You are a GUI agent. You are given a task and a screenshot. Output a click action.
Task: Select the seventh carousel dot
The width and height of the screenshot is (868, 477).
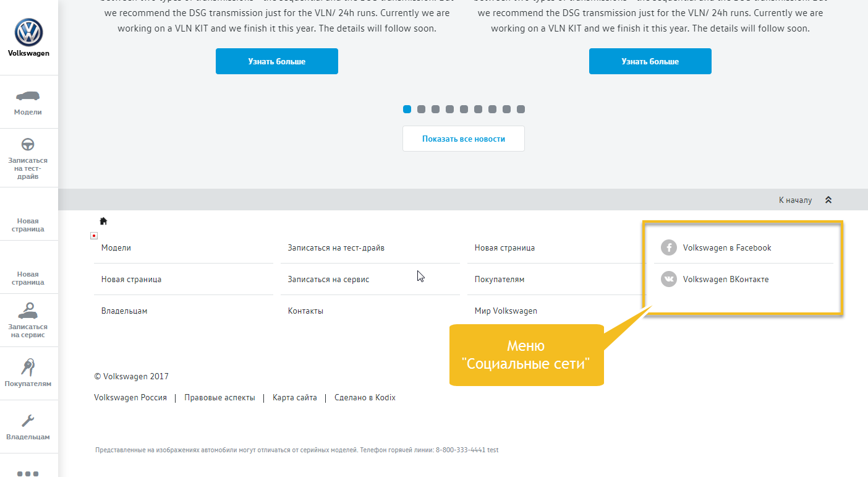tap(492, 109)
